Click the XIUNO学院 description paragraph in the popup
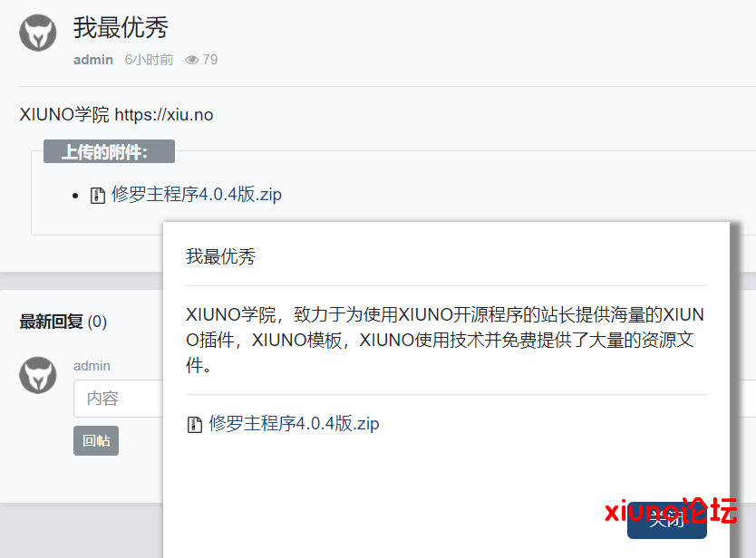Image resolution: width=756 pixels, height=558 pixels. pos(445,340)
